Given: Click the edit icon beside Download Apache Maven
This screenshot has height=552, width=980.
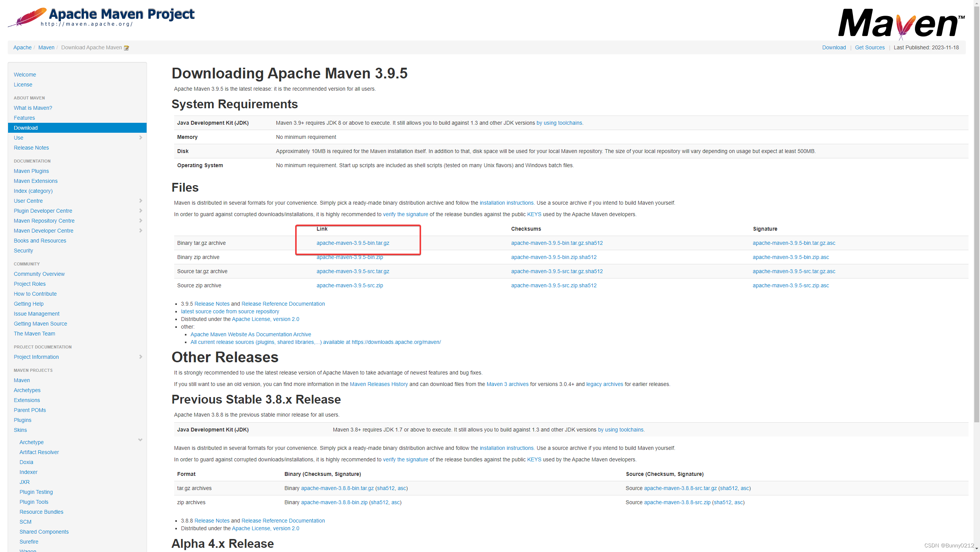Looking at the screenshot, I should tap(126, 48).
